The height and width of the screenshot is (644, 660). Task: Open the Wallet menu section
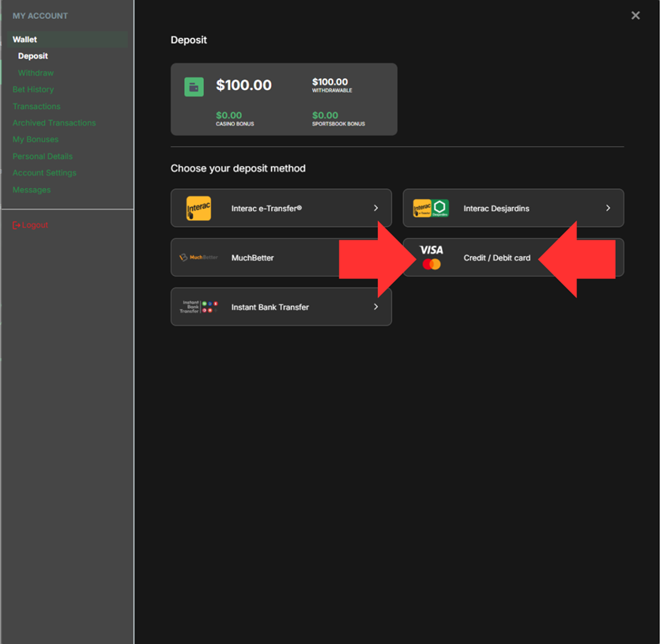coord(25,40)
